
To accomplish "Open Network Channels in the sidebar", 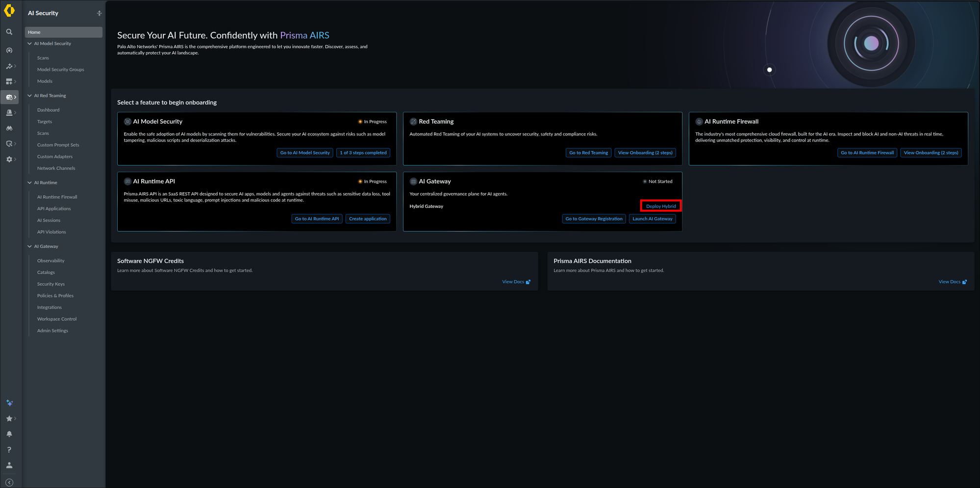I will (56, 168).
